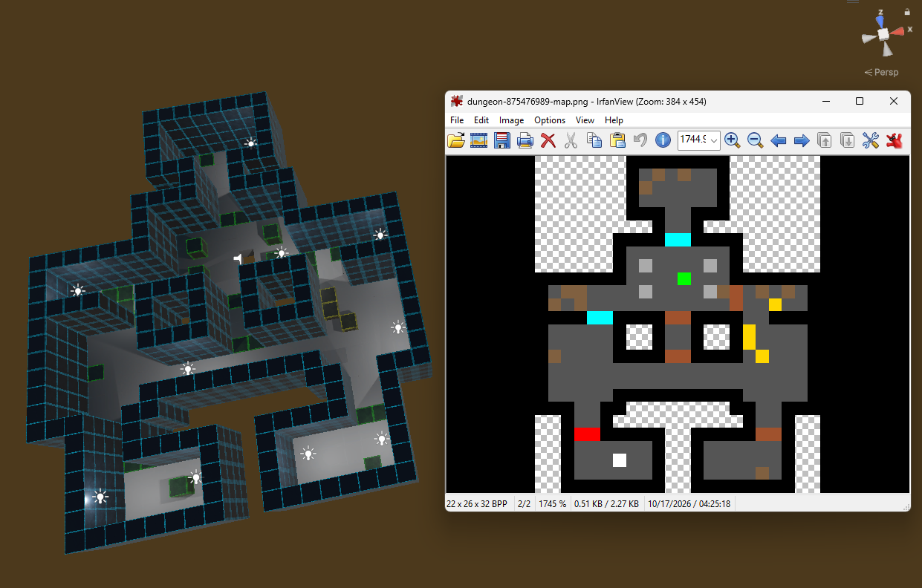Copy the image using the copy icon
Screen dimensions: 922x588
594,140
